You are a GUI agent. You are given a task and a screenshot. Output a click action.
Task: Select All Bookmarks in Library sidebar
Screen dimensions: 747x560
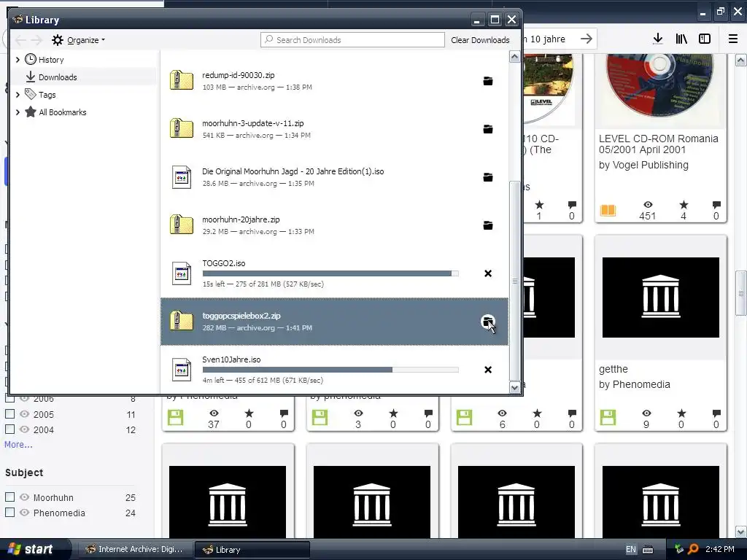coord(63,112)
